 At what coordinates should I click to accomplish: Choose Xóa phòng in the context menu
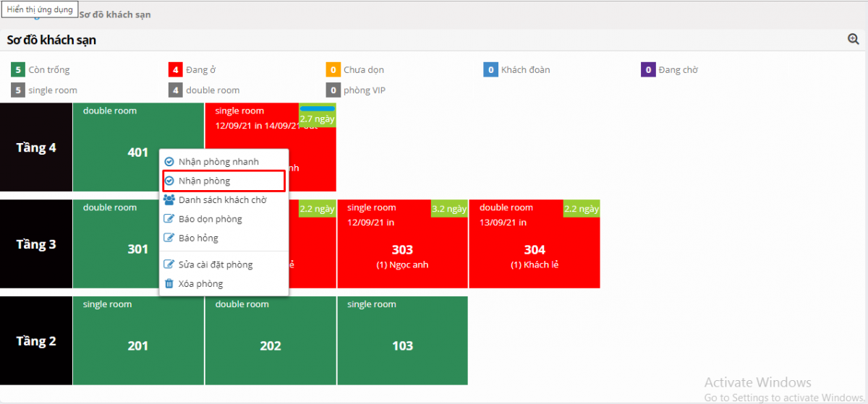(x=200, y=284)
